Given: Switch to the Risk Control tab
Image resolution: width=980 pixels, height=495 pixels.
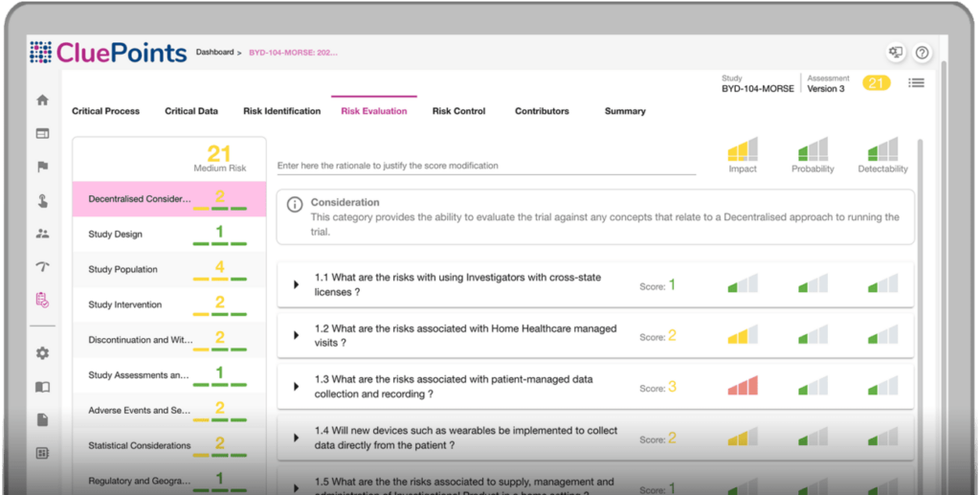Looking at the screenshot, I should [x=458, y=111].
